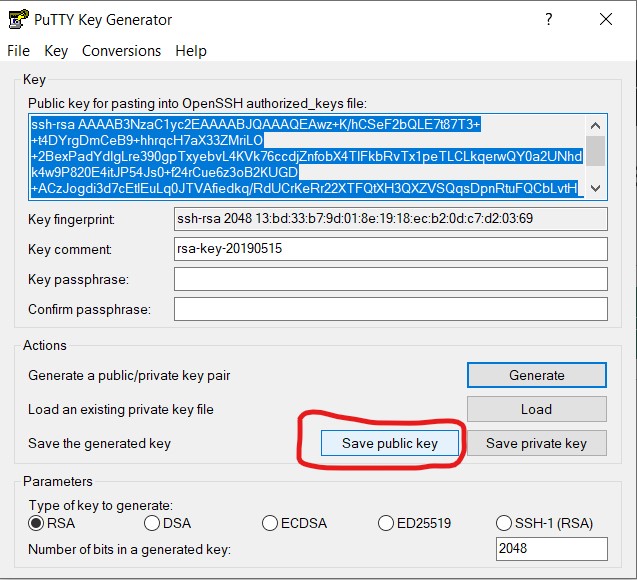Click 'Number of bits in a generated key:' label

[129, 550]
